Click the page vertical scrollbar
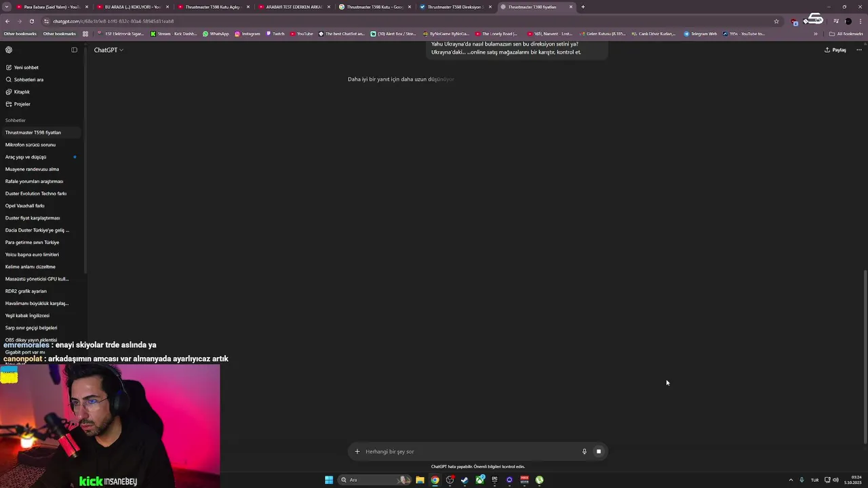The width and height of the screenshot is (868, 488). (865, 357)
